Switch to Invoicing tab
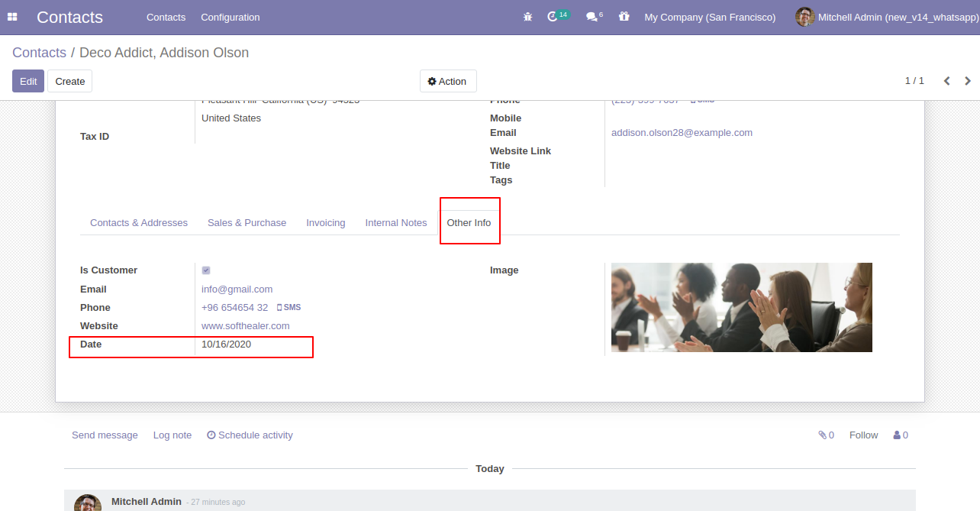 [x=326, y=223]
